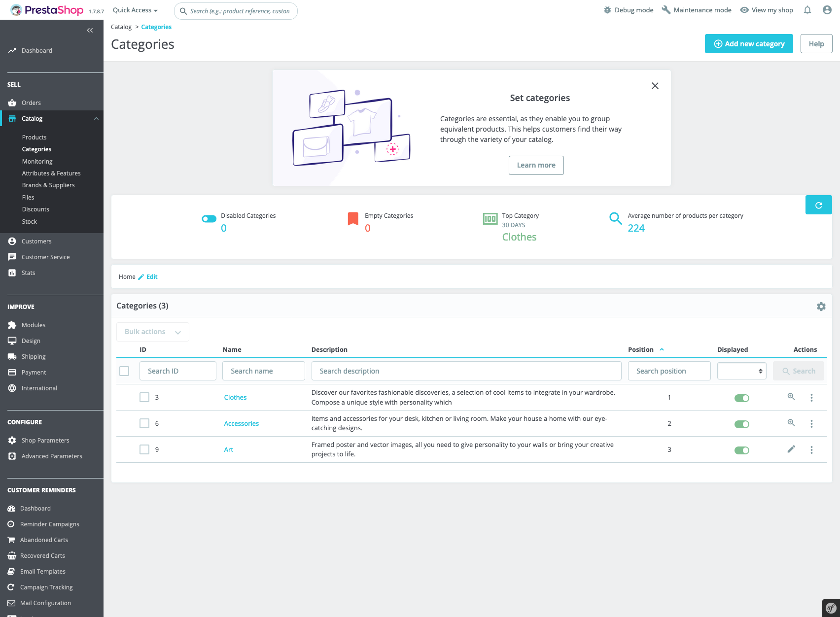The height and width of the screenshot is (617, 840).
Task: Click the Advanced Parameters gear icon
Action: pyautogui.click(x=12, y=456)
